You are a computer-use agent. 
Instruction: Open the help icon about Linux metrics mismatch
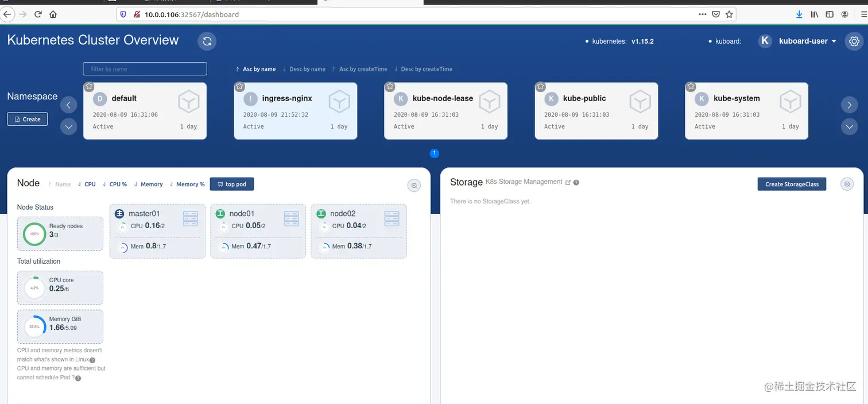[92, 360]
